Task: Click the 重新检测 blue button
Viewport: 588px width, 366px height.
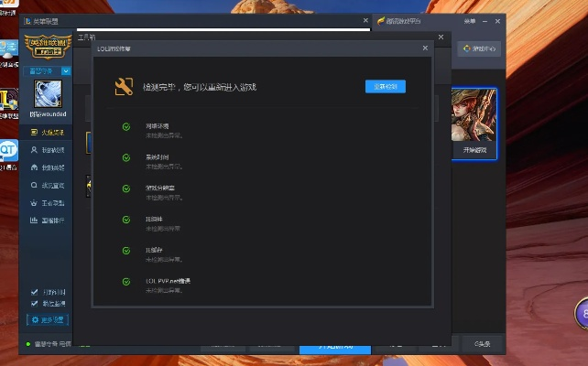Action: [x=385, y=87]
